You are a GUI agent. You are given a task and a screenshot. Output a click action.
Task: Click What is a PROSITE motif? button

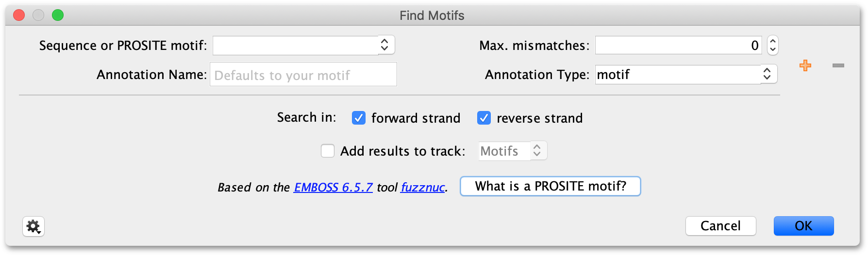tap(551, 186)
